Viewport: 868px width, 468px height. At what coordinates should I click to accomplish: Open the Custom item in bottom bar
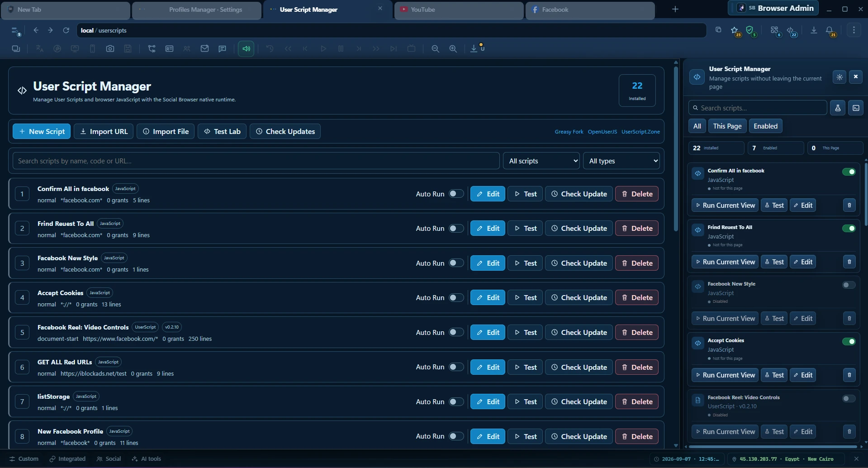click(x=24, y=458)
